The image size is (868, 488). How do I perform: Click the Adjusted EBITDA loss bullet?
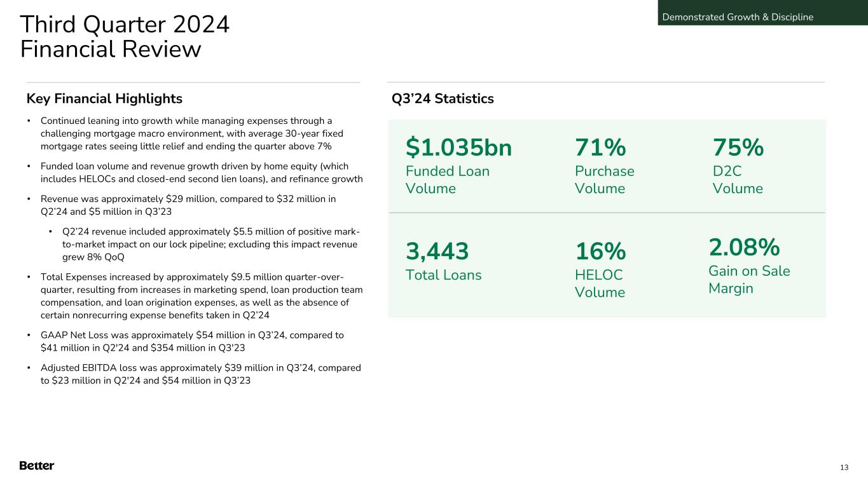pos(200,374)
